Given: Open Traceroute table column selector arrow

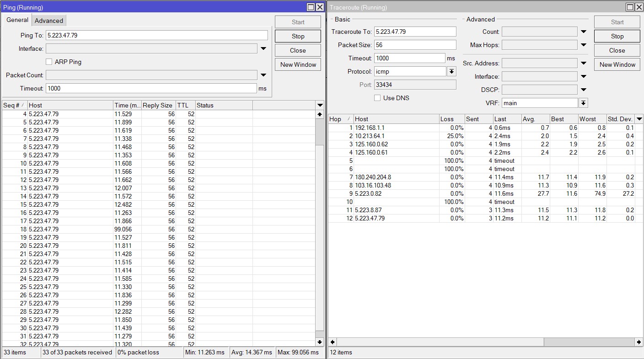Looking at the screenshot, I should 639,119.
